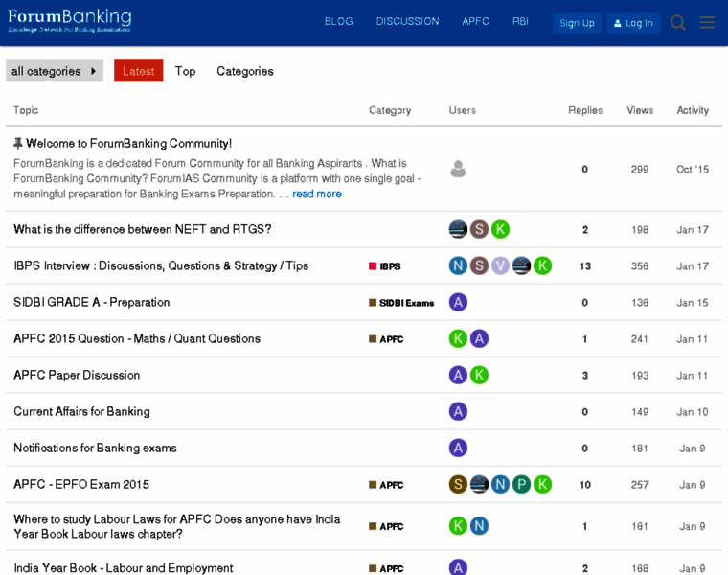Click the K avatar in APFC Paper Discussion row
Screen dimensions: 728x575
pos(479,375)
